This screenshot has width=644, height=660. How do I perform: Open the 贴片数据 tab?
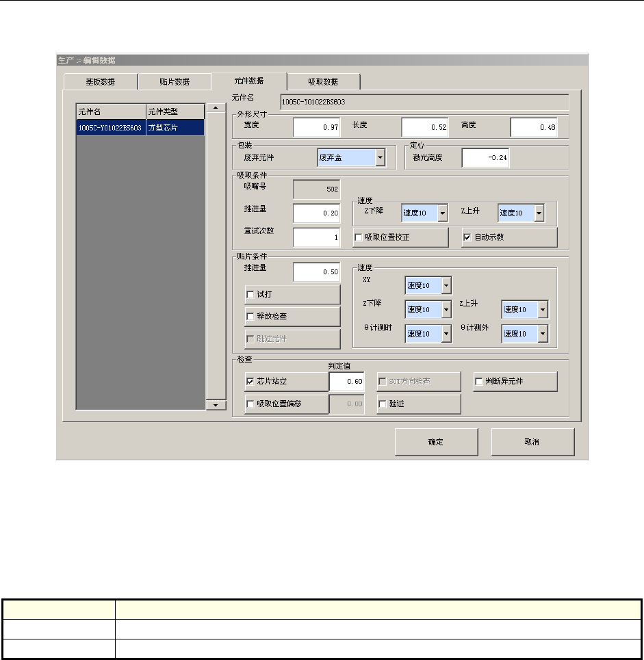175,81
